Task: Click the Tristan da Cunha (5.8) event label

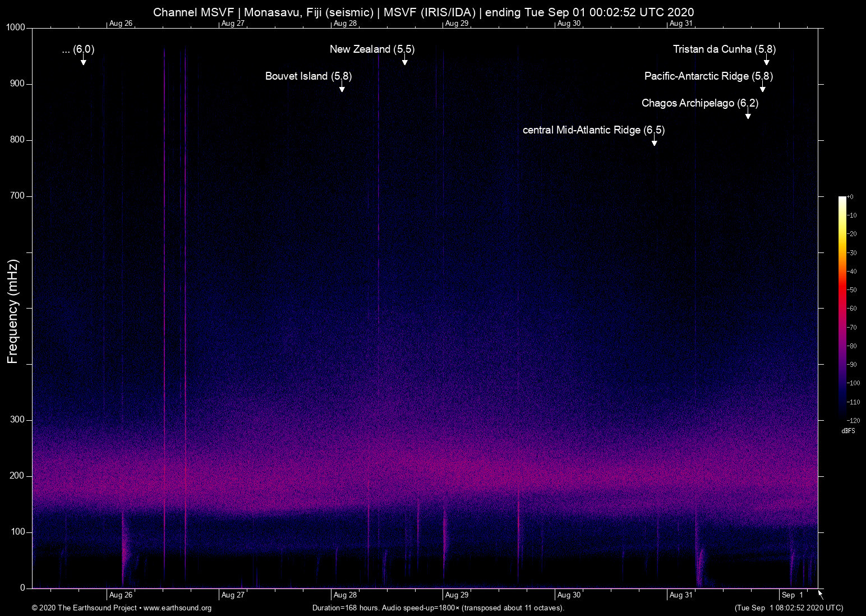Action: click(x=724, y=49)
